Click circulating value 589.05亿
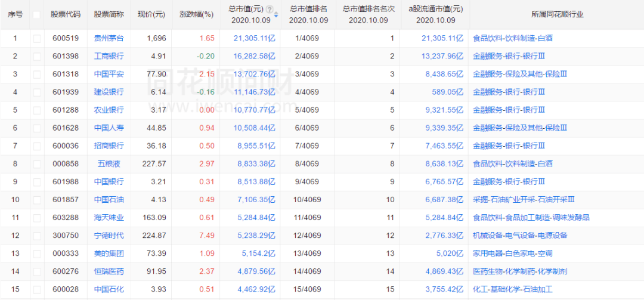This screenshot has width=644, height=300. [x=448, y=92]
